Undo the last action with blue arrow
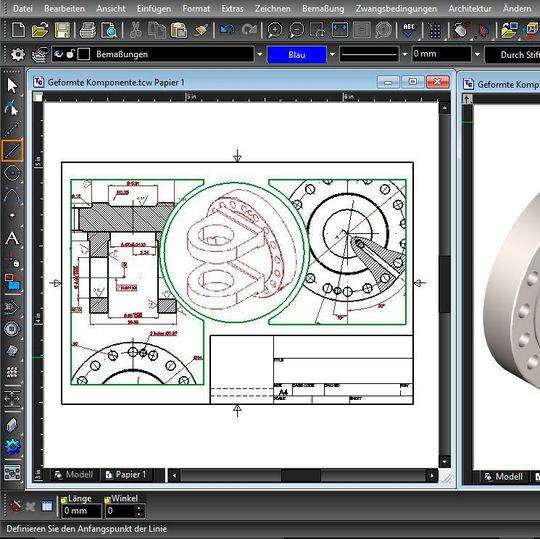 pyautogui.click(x=227, y=30)
